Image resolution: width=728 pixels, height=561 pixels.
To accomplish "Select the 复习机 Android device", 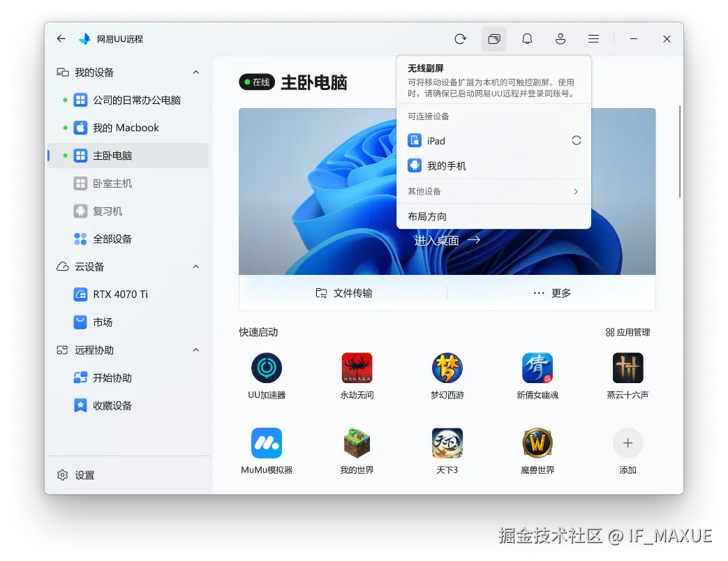I will coord(128,211).
